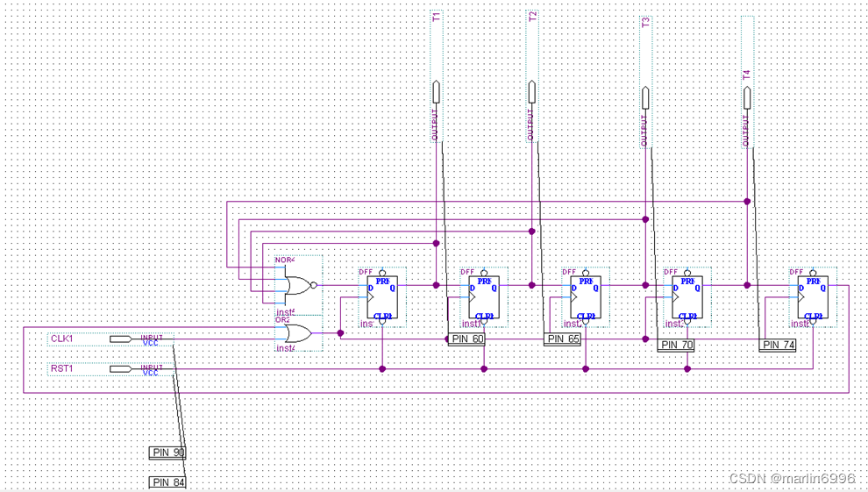
Task: Select the OR2 gate symbol
Action: [299, 333]
